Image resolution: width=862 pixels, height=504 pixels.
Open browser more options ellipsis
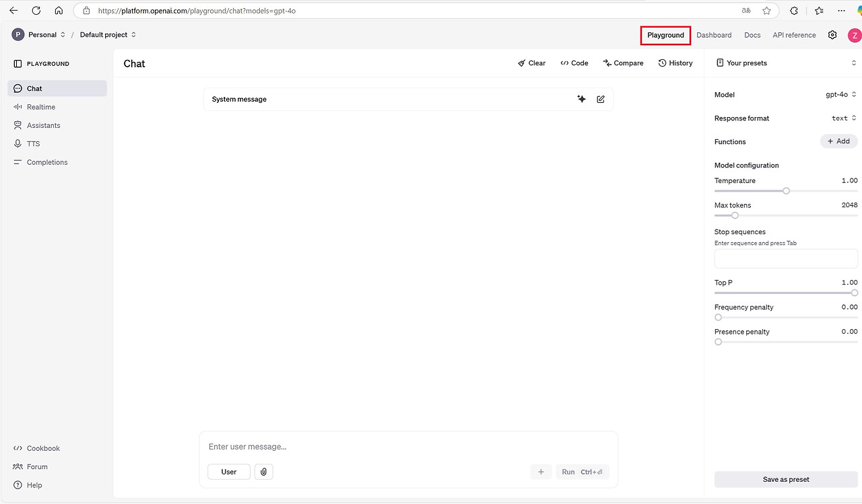(x=841, y=11)
